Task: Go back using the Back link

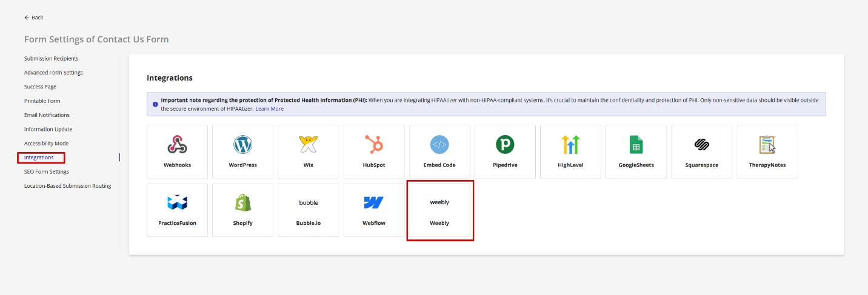Action: pos(34,18)
